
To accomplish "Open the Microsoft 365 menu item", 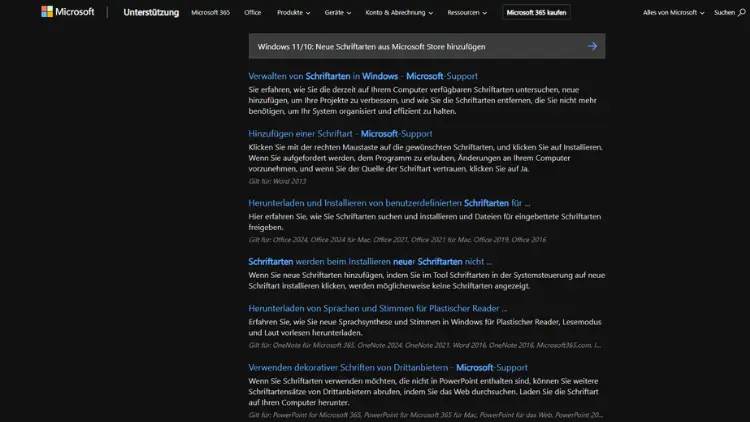I will pos(210,12).
